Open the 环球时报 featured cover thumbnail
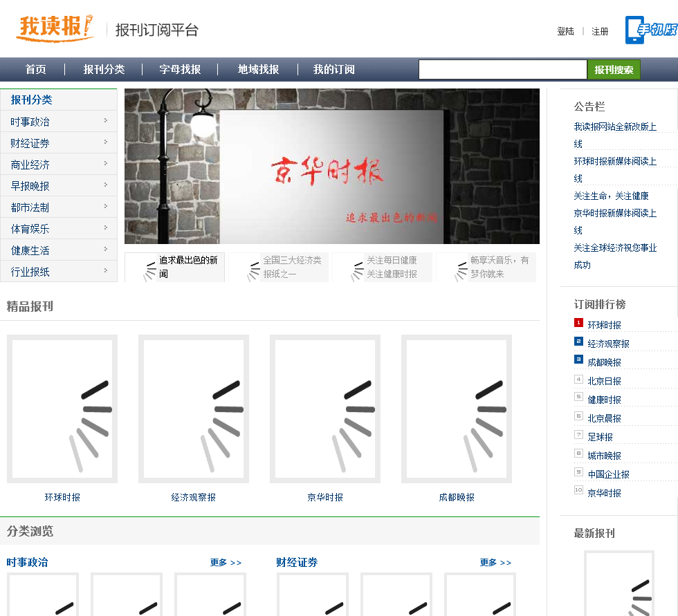Screen dimensions: 678x616 click(x=62, y=409)
